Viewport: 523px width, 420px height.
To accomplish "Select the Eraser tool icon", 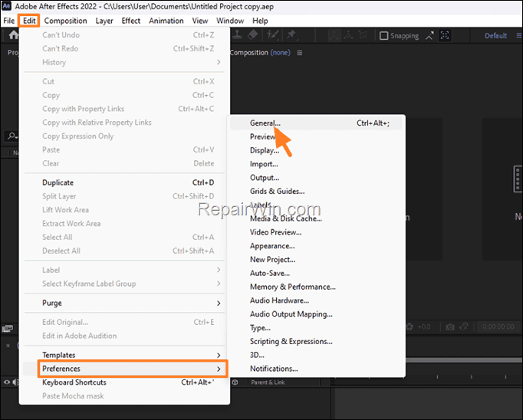I will pos(253,34).
